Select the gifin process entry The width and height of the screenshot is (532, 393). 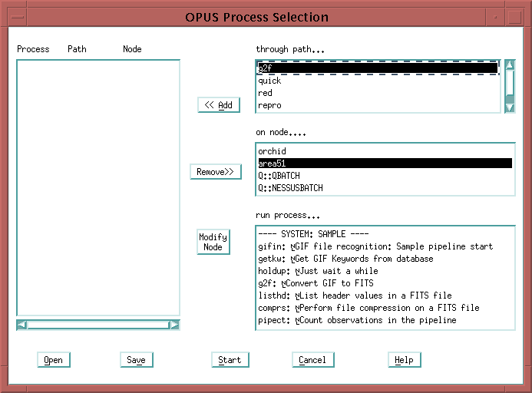click(375, 246)
